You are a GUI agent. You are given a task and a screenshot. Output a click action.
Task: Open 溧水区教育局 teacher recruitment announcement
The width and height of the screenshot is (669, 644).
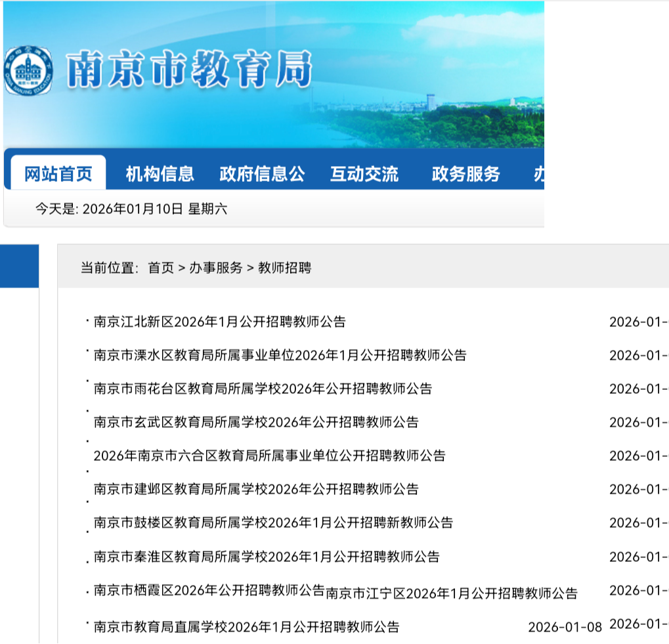280,355
